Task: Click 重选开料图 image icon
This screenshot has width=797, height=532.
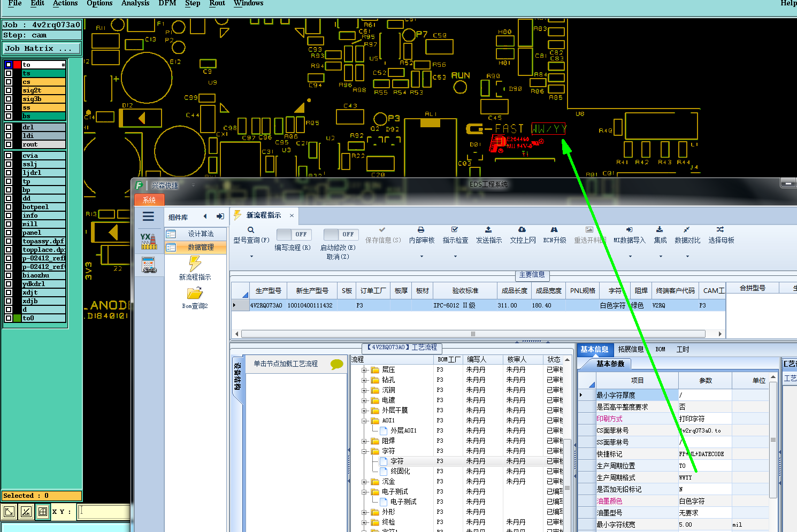Action: click(x=589, y=229)
